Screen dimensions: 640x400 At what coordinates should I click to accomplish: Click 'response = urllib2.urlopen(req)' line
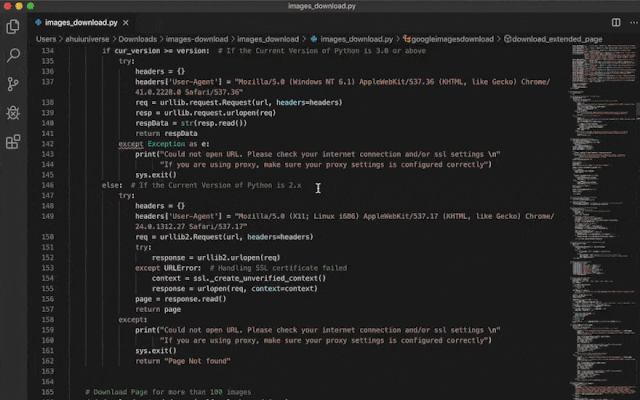216,258
